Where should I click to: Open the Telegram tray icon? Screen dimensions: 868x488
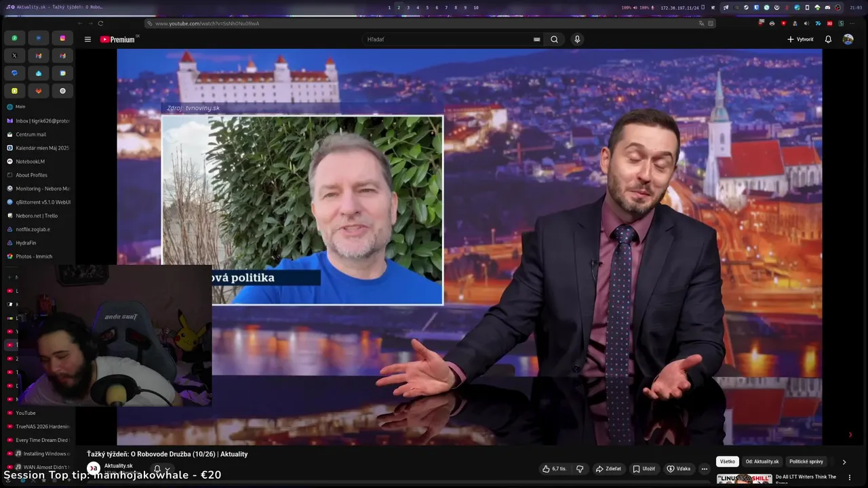point(726,7)
